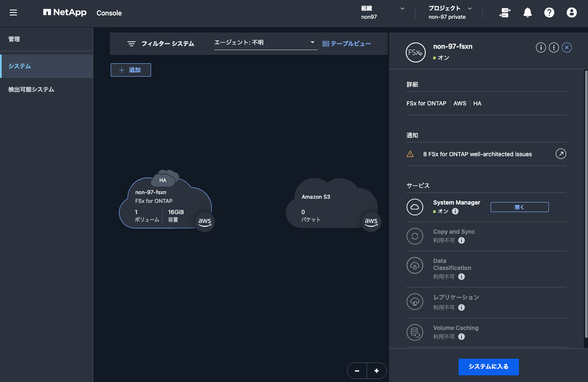Show Volume Caching info icon
The width and height of the screenshot is (588, 382).
pyautogui.click(x=461, y=337)
